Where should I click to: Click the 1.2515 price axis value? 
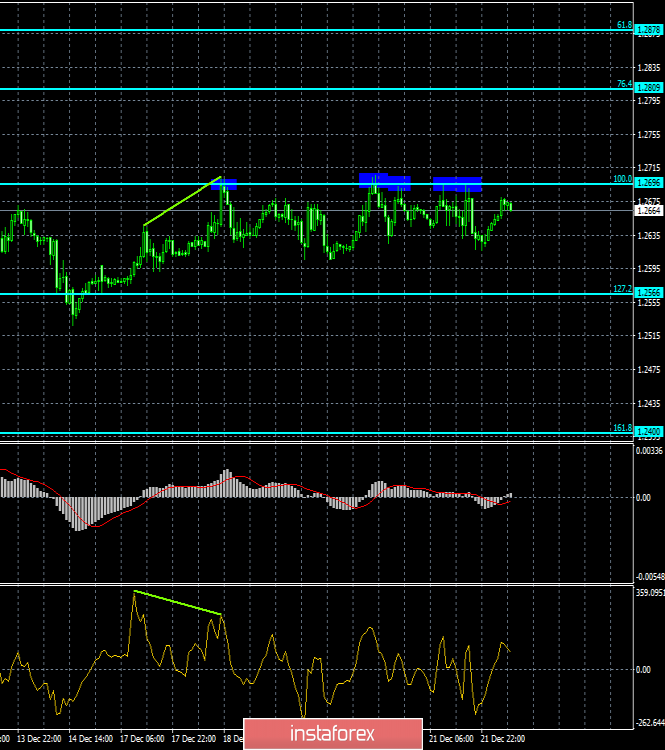point(649,336)
